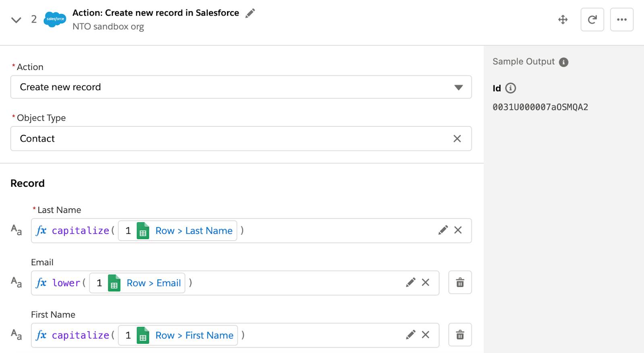Screen dimensions: 644x353
Task: Click the step number 2 label
Action: coord(34,19)
